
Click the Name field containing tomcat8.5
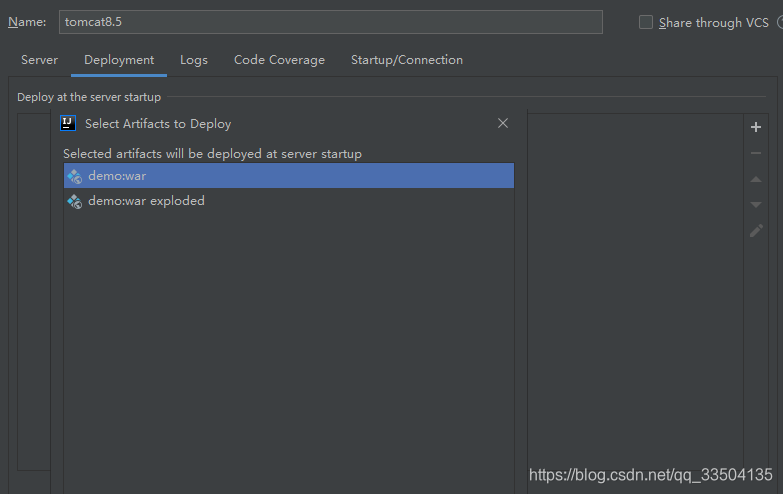(331, 22)
